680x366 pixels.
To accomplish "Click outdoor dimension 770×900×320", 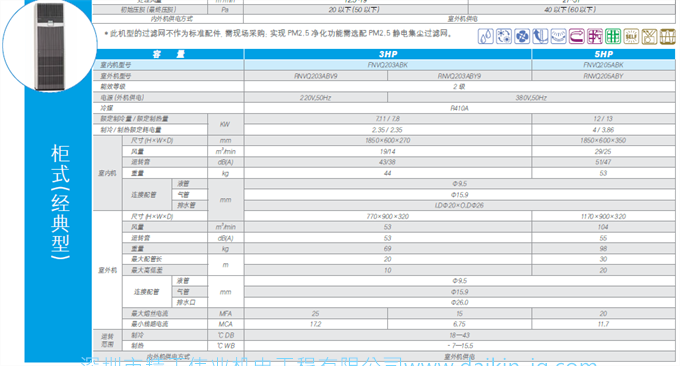I will tap(388, 216).
